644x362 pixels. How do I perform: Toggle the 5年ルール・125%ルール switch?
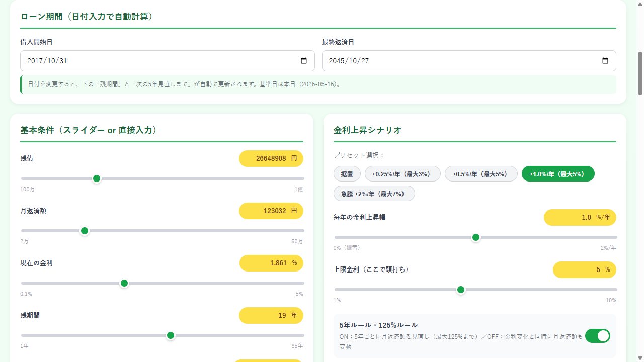pyautogui.click(x=598, y=336)
